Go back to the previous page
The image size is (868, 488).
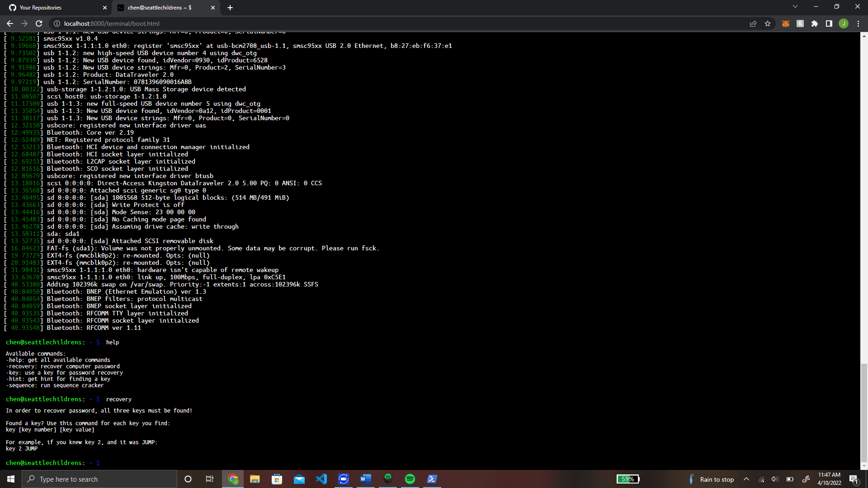10,23
